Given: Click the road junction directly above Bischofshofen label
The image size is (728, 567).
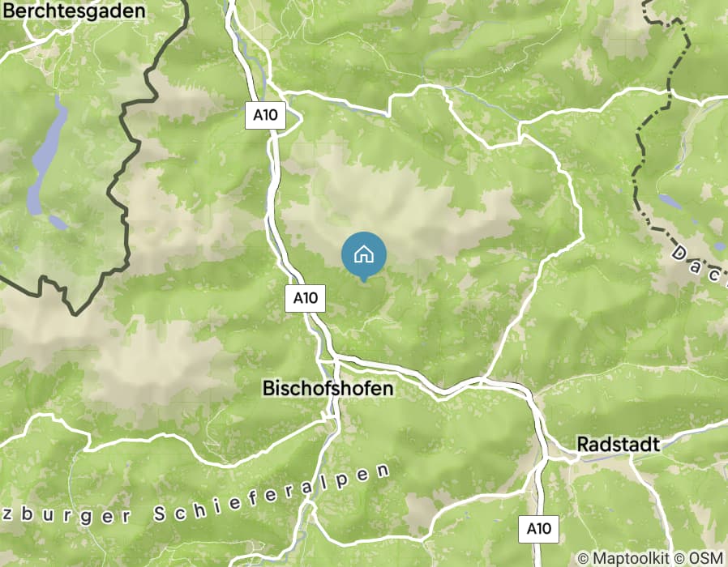Looking at the screenshot, I should [x=336, y=358].
